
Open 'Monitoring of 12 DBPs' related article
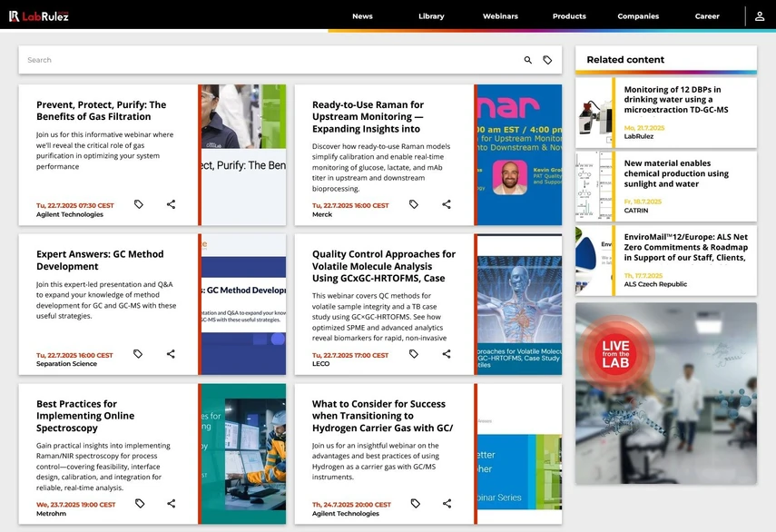point(676,100)
